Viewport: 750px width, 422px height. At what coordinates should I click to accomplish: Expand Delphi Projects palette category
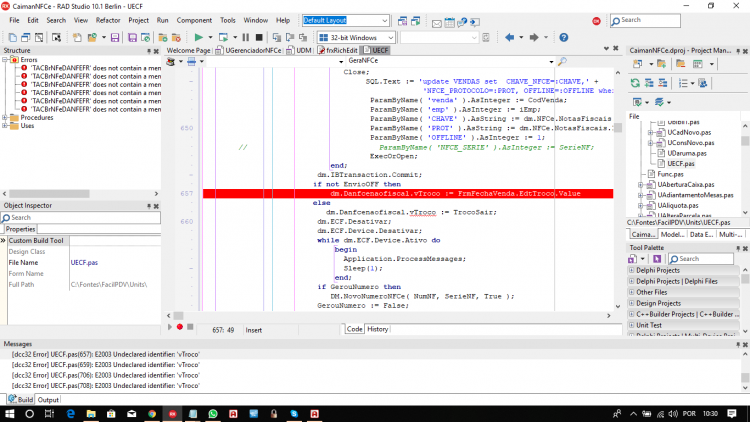coord(631,270)
